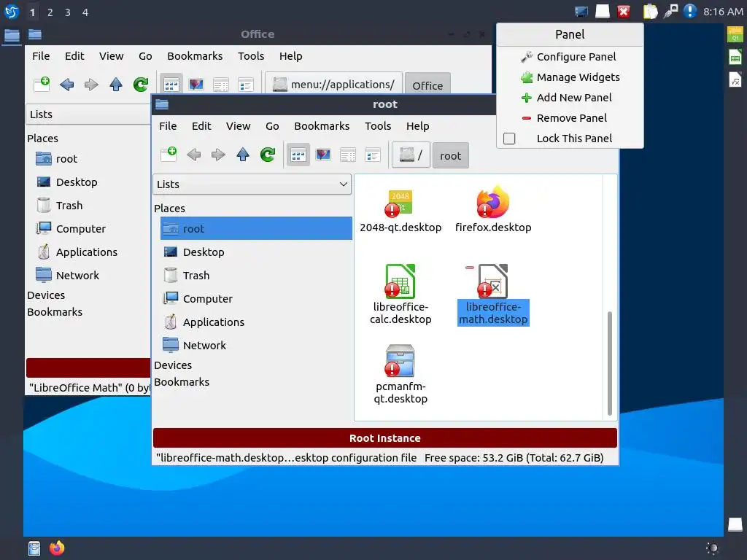Select Applications in root window places
The width and height of the screenshot is (747, 560).
(256, 322)
